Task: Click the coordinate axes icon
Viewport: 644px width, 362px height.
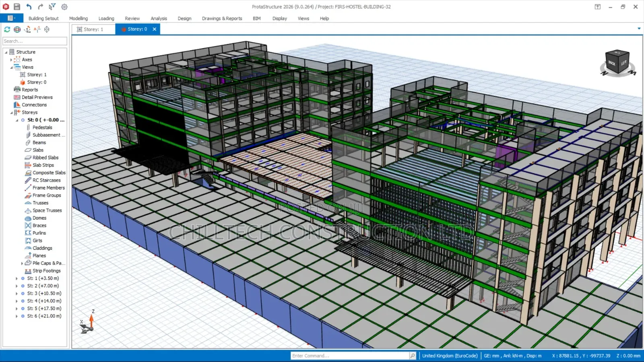Action: (27, 29)
